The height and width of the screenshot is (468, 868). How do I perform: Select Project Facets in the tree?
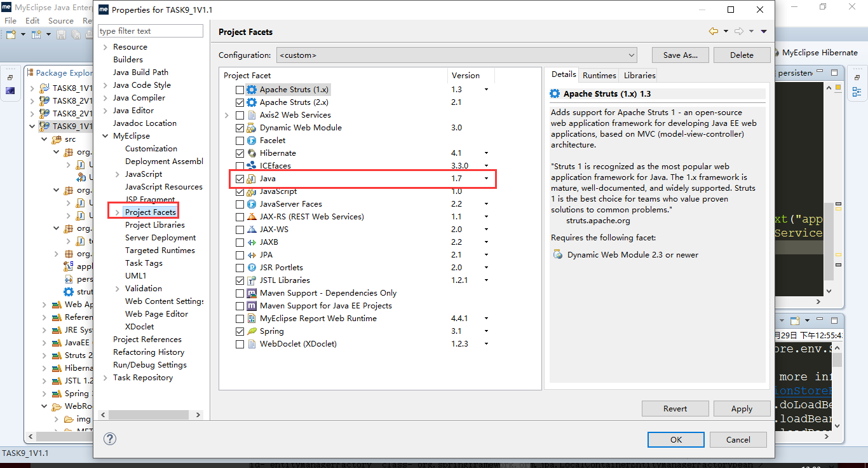(x=150, y=212)
